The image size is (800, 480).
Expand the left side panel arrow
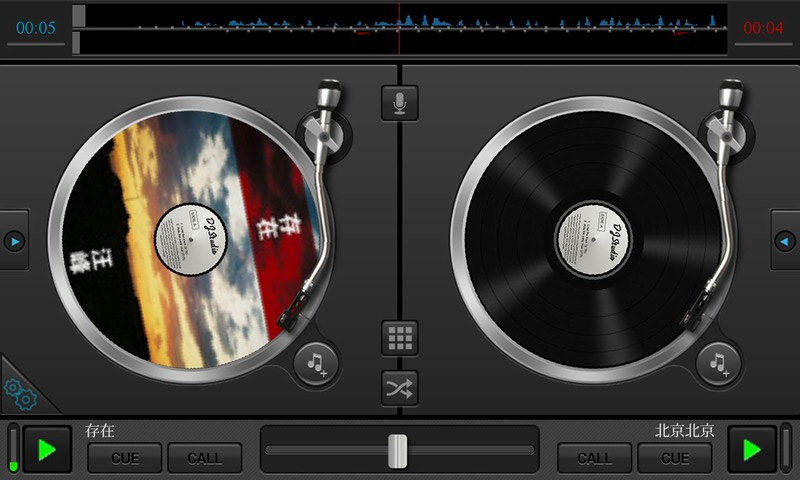(14, 241)
